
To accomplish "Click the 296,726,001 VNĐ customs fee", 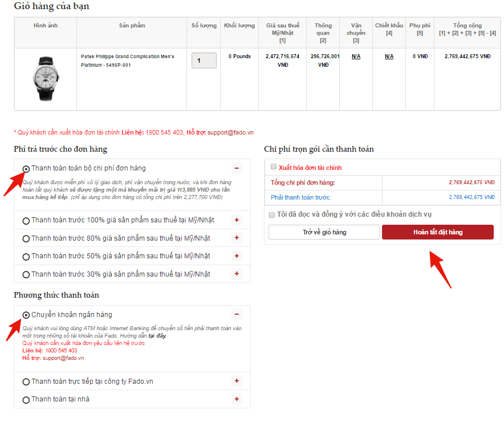I will (324, 61).
